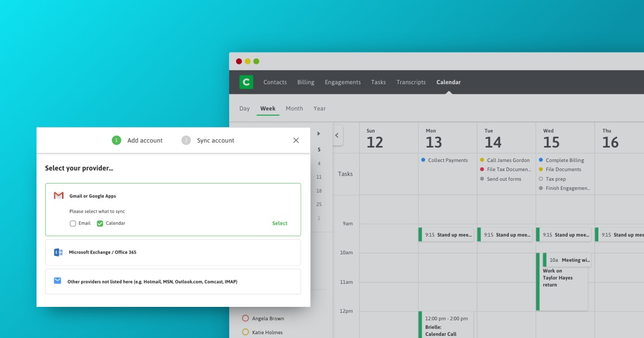Select Wed 15 day header

click(551, 138)
